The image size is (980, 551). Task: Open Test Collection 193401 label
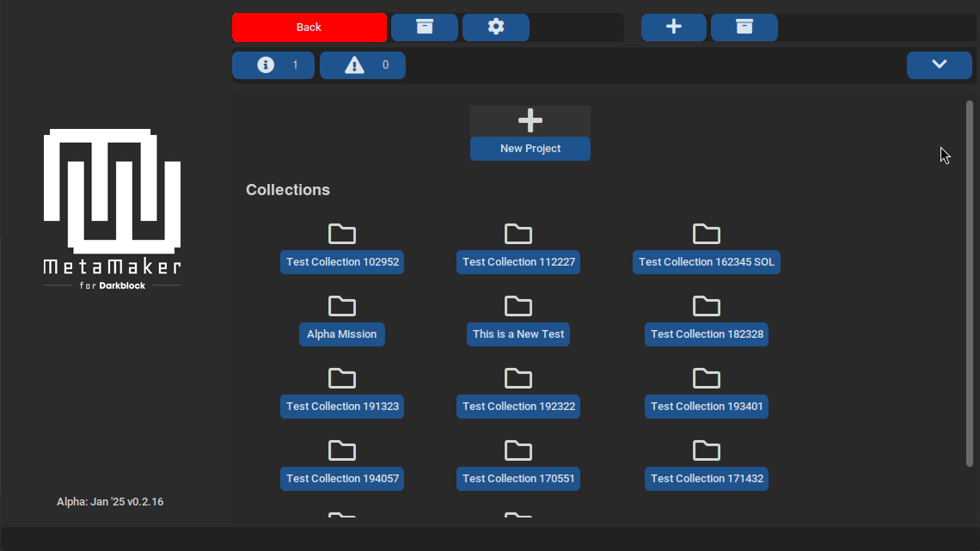(707, 406)
